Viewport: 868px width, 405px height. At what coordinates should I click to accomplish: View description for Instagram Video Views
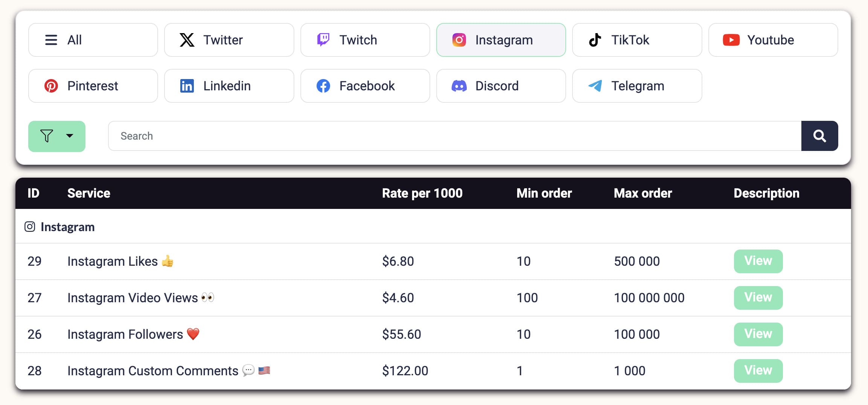(x=758, y=298)
